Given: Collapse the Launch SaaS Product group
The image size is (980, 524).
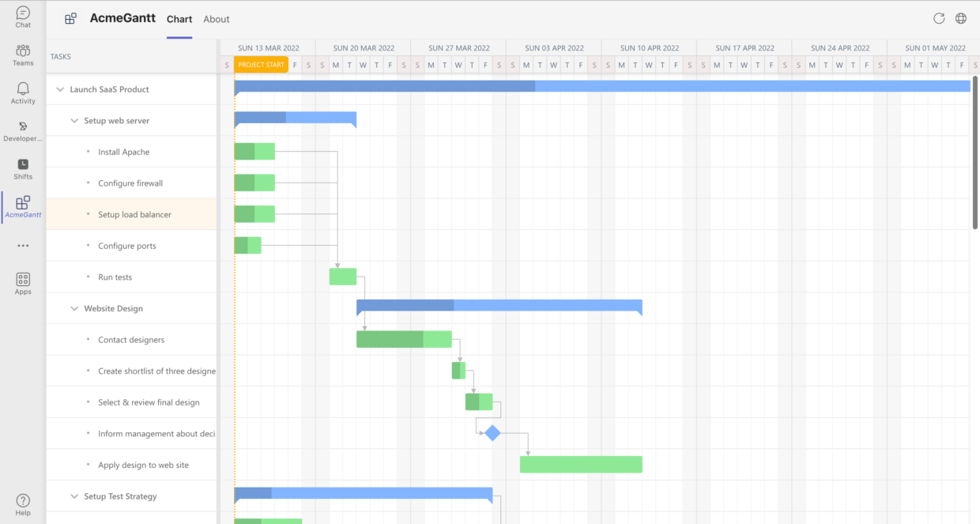Looking at the screenshot, I should pos(59,89).
